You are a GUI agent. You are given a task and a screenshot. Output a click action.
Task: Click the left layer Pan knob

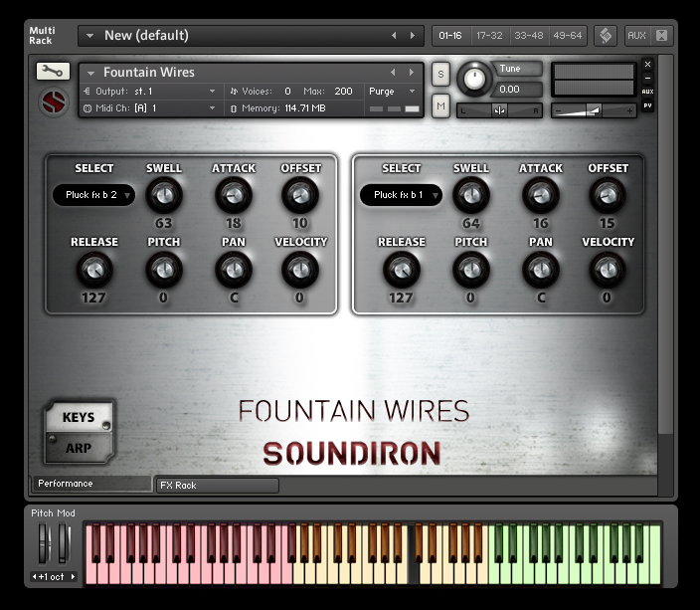point(234,270)
